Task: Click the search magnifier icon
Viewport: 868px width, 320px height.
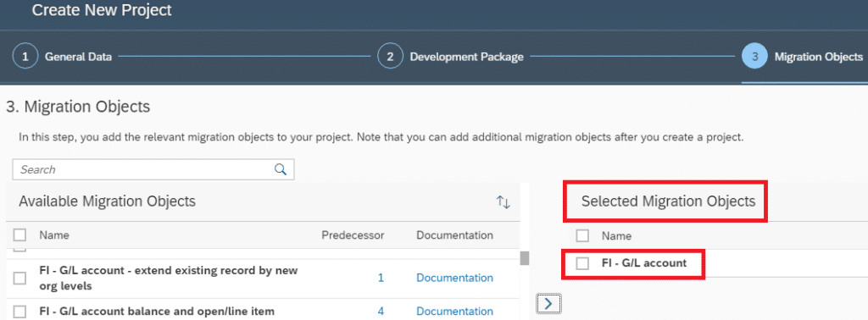Action: tap(280, 169)
